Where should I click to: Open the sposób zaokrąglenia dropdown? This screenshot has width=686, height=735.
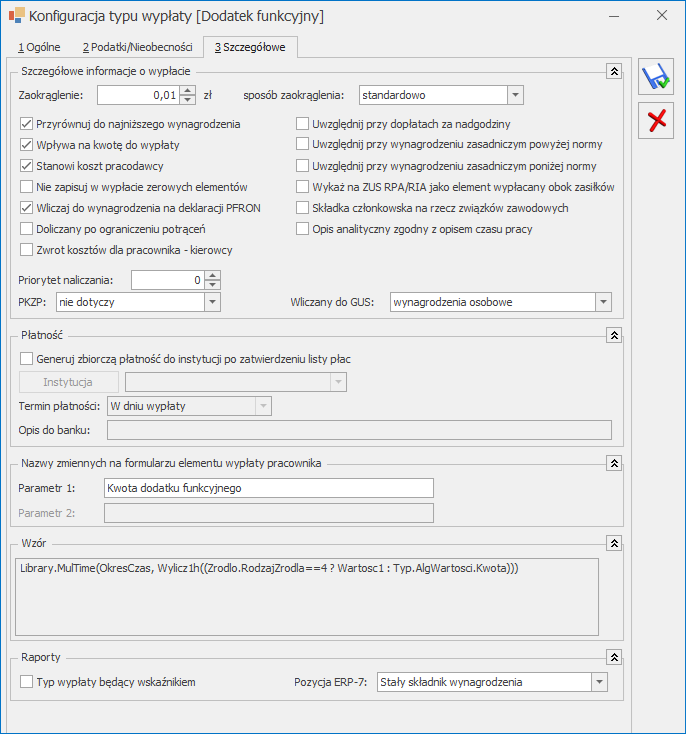[x=515, y=95]
